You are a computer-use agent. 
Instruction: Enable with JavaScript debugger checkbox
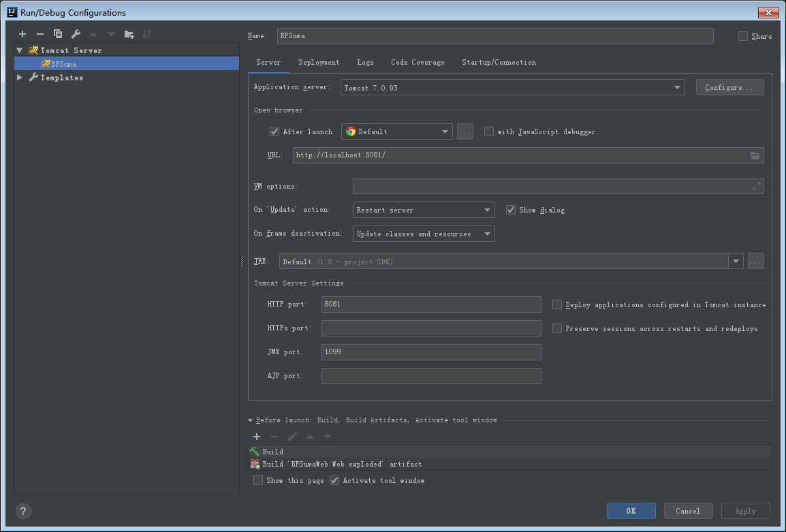[x=489, y=131]
